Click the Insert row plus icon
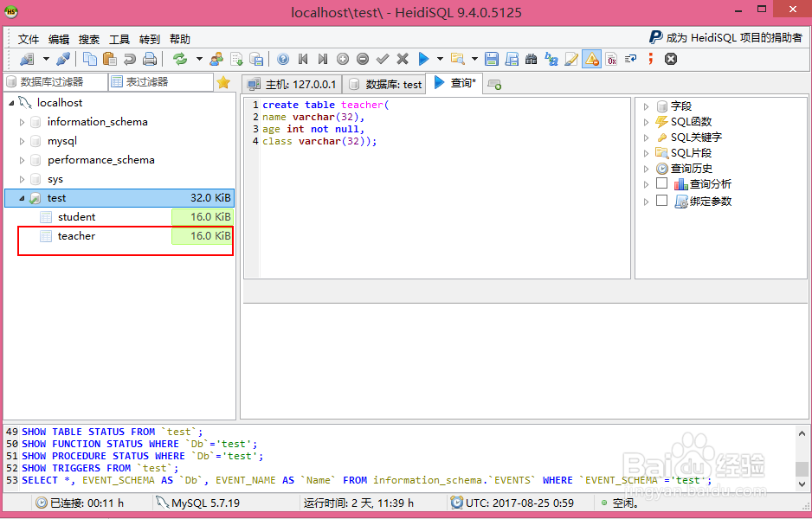Viewport: 812px width, 519px height. click(x=343, y=59)
